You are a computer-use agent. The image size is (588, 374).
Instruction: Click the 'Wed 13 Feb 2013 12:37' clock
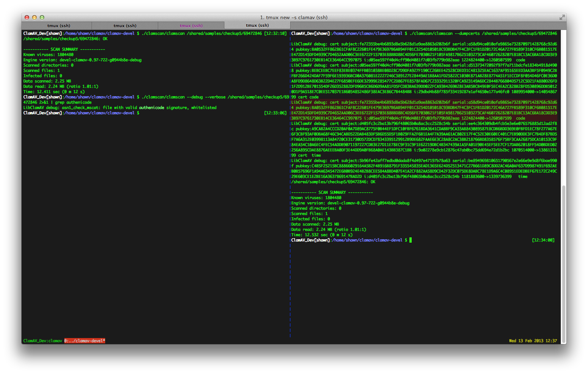[533, 341]
